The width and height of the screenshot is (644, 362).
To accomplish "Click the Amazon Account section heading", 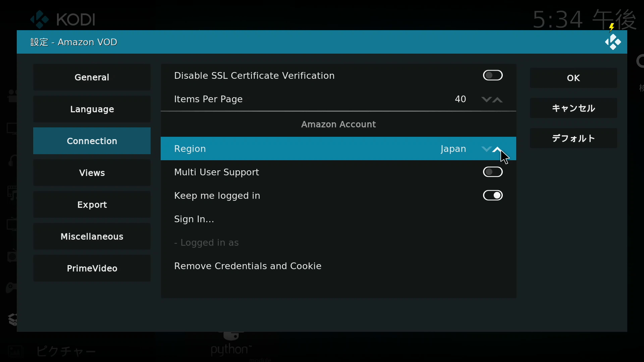I will 338,124.
